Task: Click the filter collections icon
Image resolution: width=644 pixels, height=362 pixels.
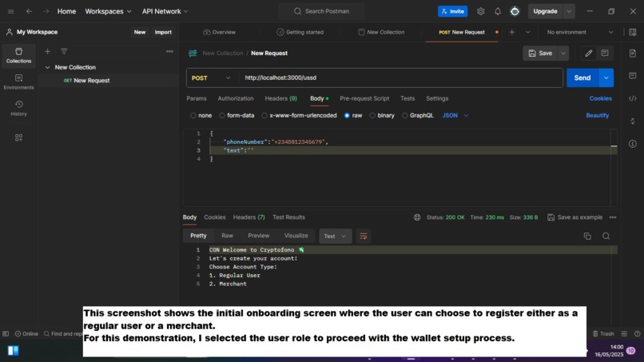Action: pyautogui.click(x=64, y=51)
